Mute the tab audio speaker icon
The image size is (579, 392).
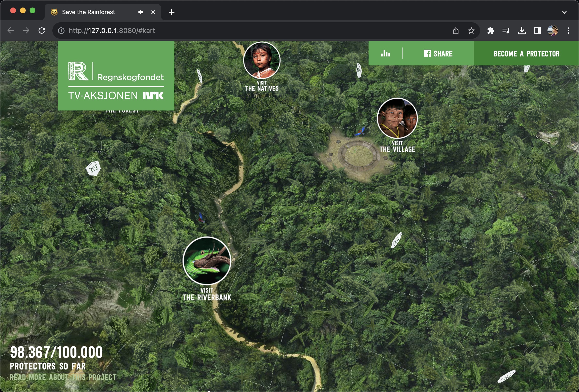pos(141,12)
